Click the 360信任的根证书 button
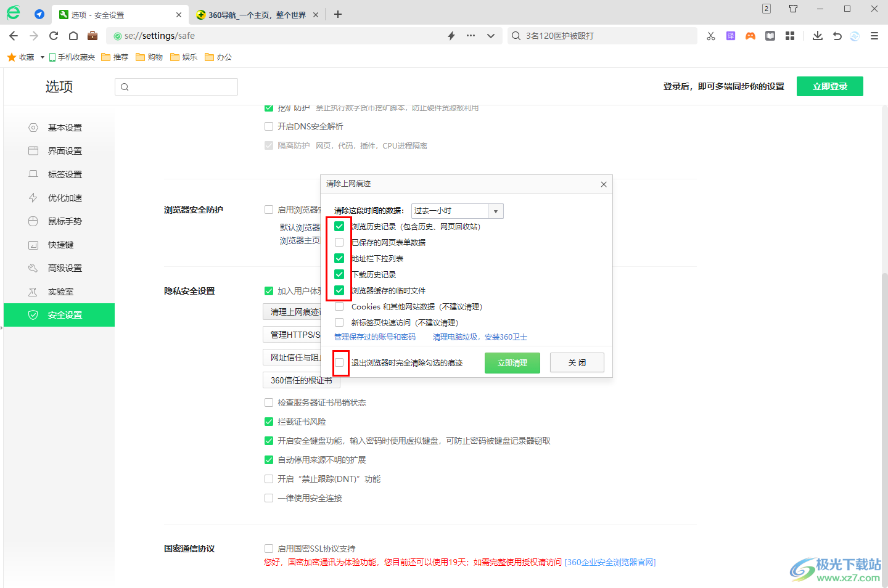Image resolution: width=888 pixels, height=588 pixels. point(302,380)
